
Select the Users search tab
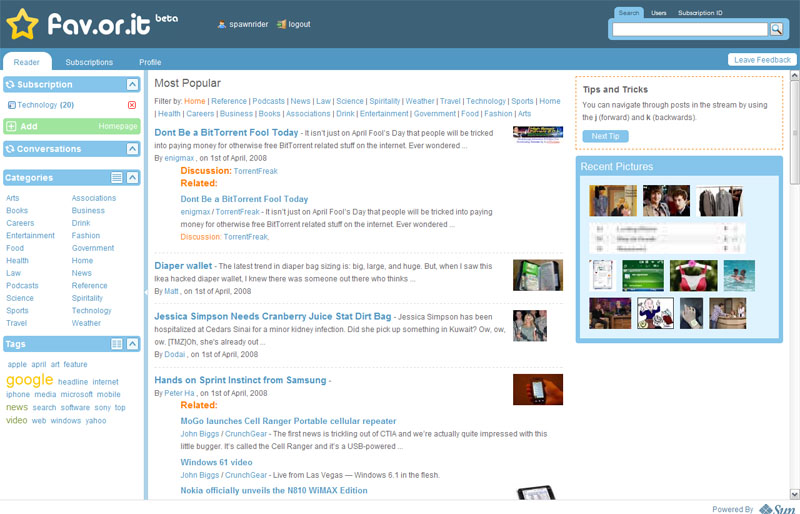658,13
